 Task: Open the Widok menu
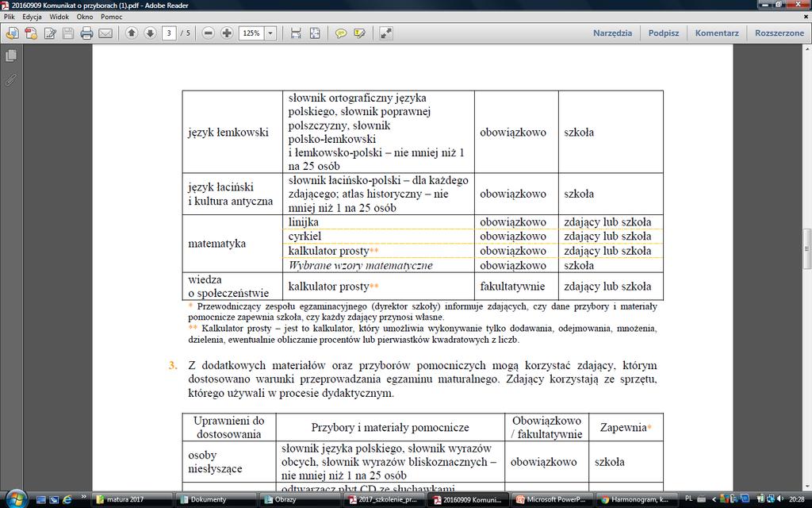click(x=59, y=17)
